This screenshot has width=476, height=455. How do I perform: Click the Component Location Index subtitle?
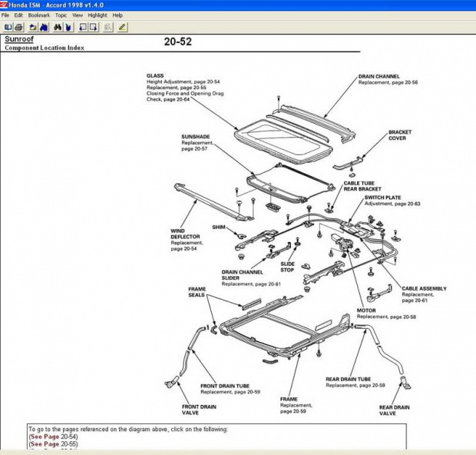click(x=45, y=48)
